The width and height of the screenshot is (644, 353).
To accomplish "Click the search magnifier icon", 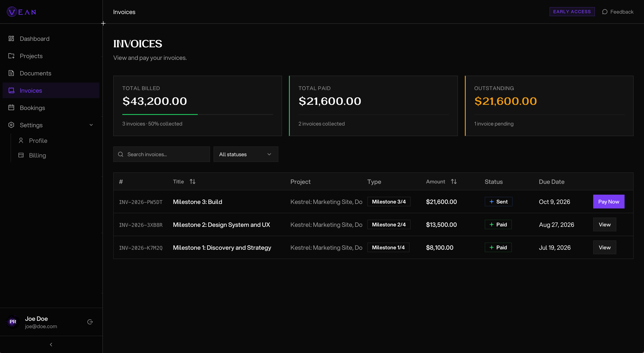I will pyautogui.click(x=121, y=154).
